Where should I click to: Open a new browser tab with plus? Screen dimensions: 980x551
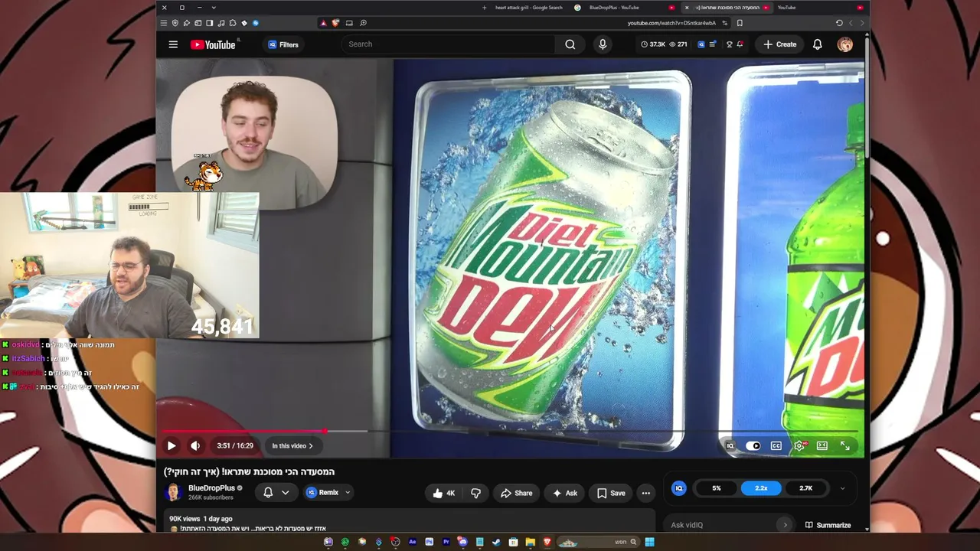484,8
